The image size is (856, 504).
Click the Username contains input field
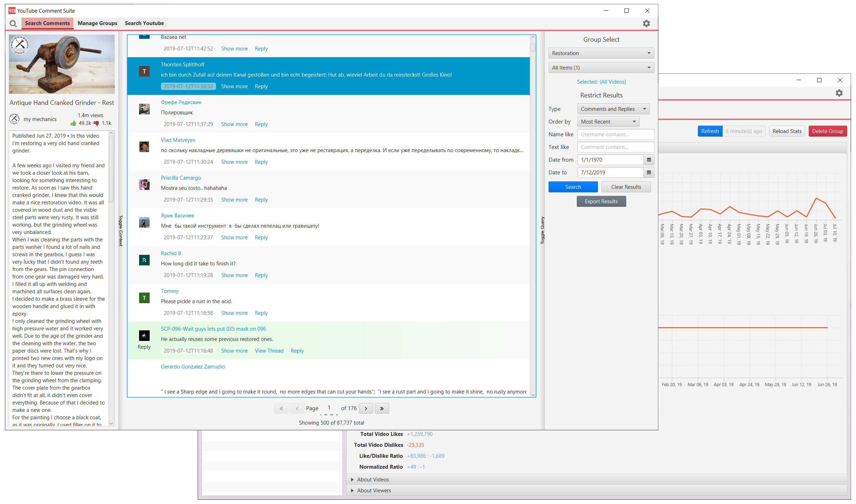pos(615,134)
